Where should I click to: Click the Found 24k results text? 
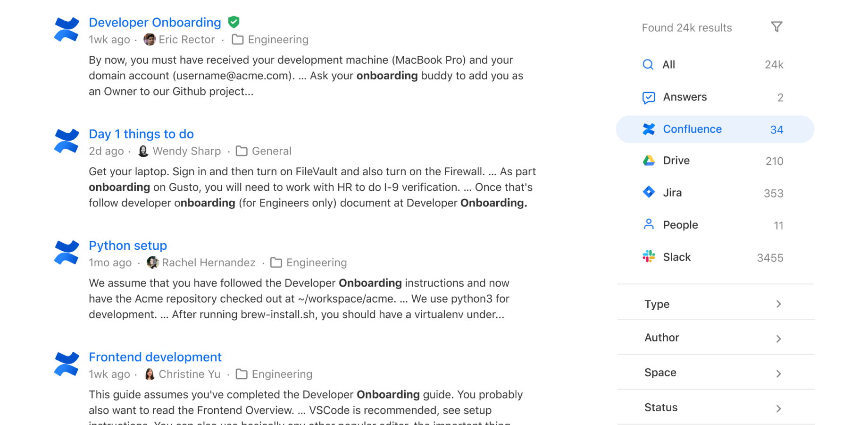(x=687, y=28)
